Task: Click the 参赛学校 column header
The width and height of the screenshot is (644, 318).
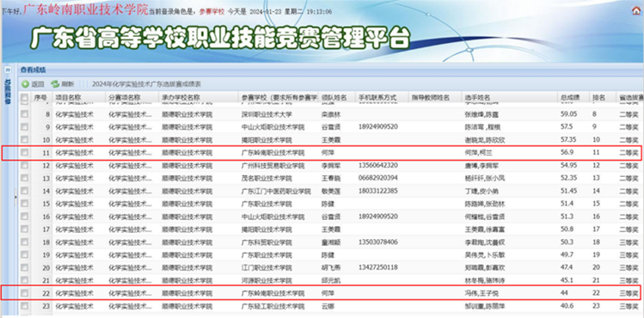Action: coord(279,98)
